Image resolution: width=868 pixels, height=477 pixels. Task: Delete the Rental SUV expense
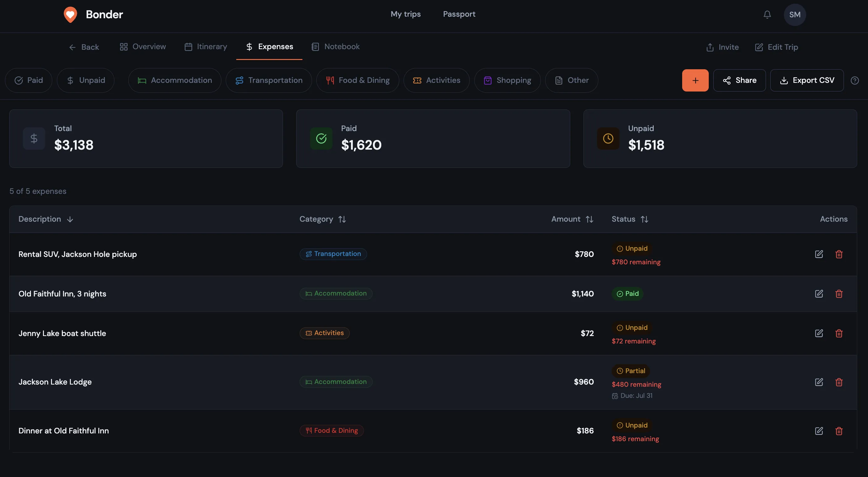coord(839,254)
